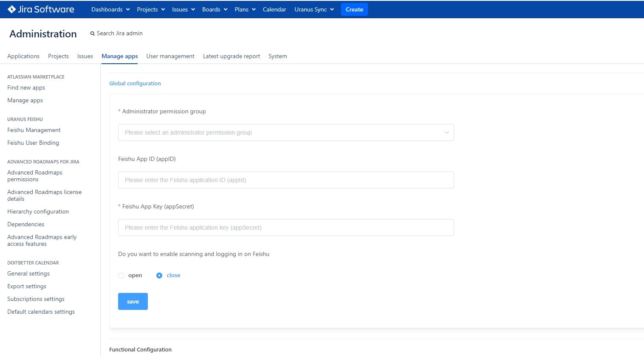The width and height of the screenshot is (644, 357).
Task: Click the Administrator permission group label
Action: click(x=164, y=111)
